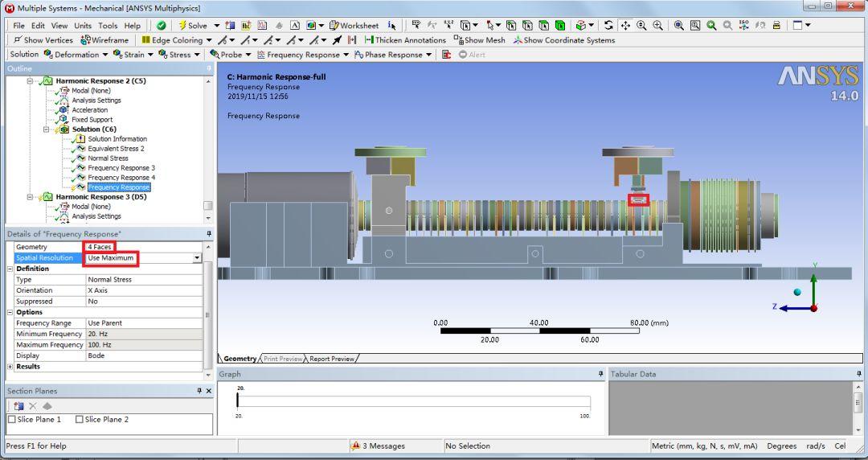This screenshot has height=460, width=868.
Task: Activate the Vertex selection filter
Action: (x=511, y=26)
